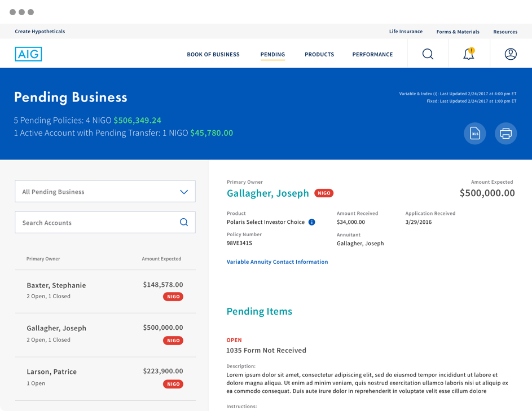Screen dimensions: 532x411
Task: Open the user profile icon
Action: pyautogui.click(x=510, y=54)
